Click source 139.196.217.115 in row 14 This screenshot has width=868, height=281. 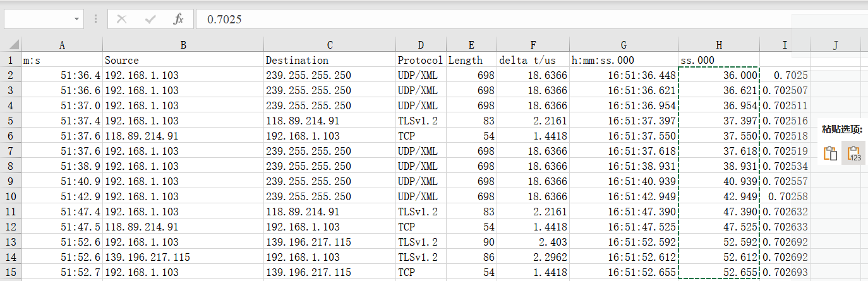[x=183, y=257]
